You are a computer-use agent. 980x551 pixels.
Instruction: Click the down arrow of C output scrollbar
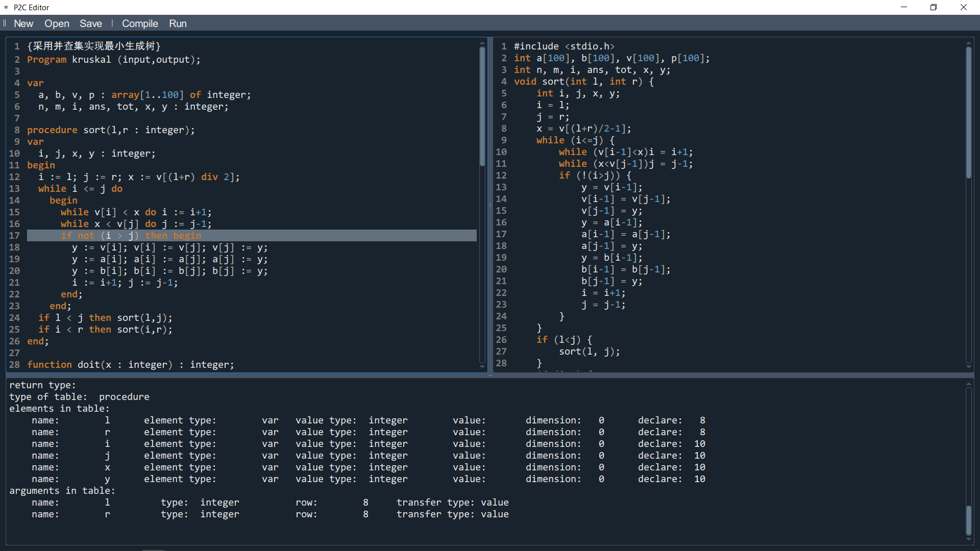coord(968,367)
